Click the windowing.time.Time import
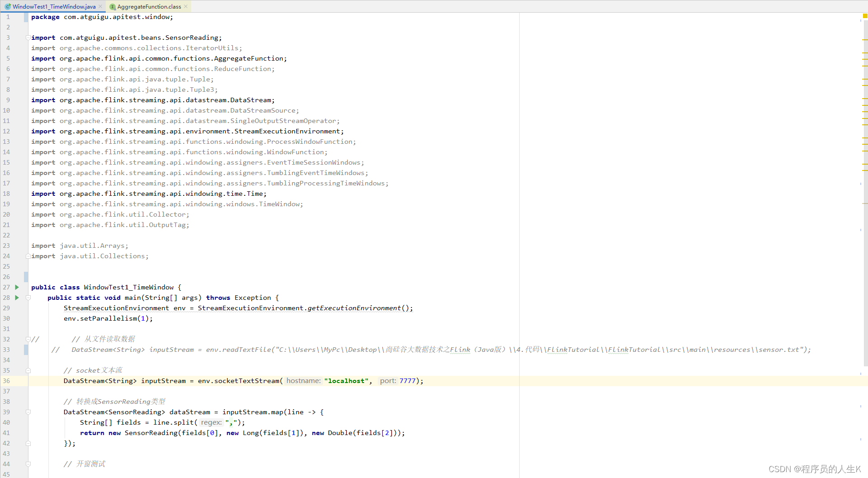This screenshot has height=478, width=868. [149, 194]
